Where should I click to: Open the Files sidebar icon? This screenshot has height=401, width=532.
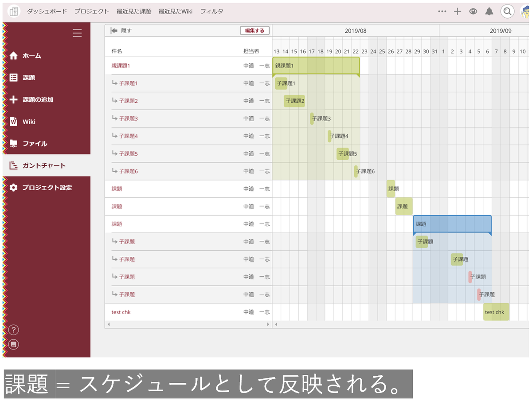click(14, 144)
